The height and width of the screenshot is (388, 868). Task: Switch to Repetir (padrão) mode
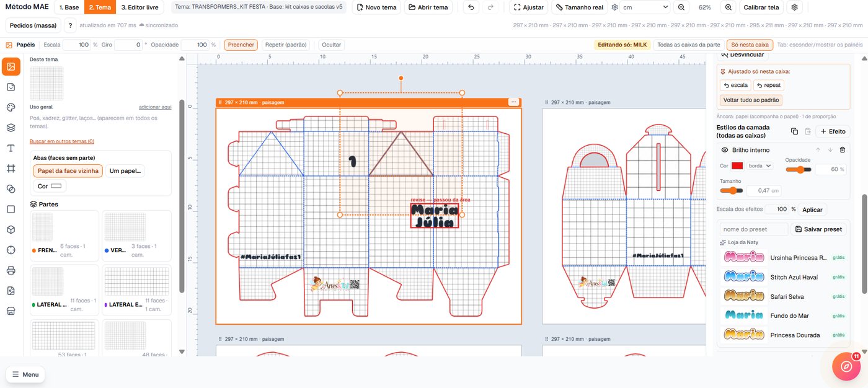click(286, 45)
